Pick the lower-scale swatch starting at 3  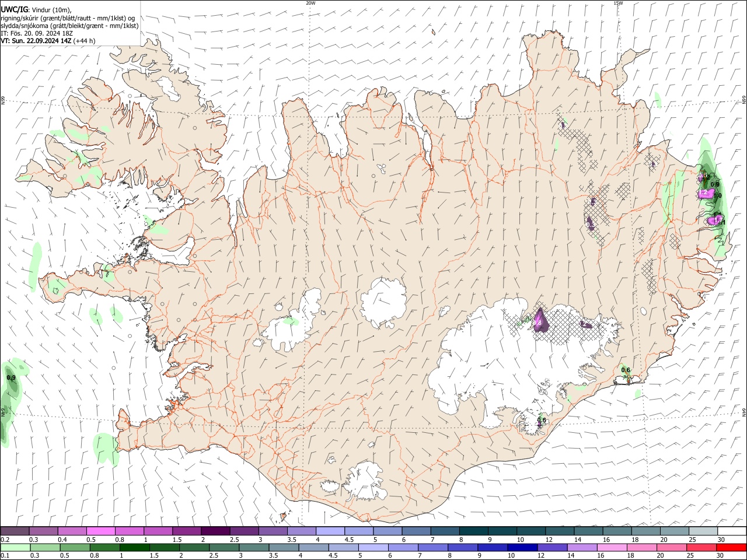point(254,548)
